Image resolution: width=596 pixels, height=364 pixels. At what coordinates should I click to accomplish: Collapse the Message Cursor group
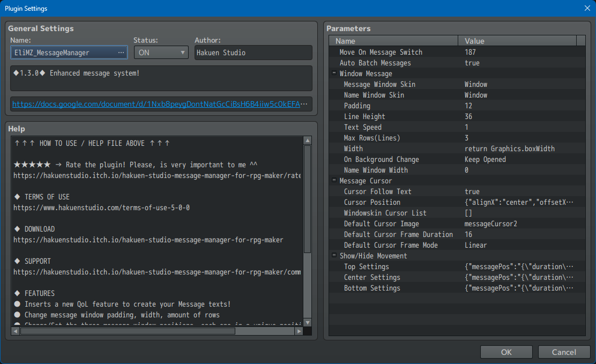334,180
